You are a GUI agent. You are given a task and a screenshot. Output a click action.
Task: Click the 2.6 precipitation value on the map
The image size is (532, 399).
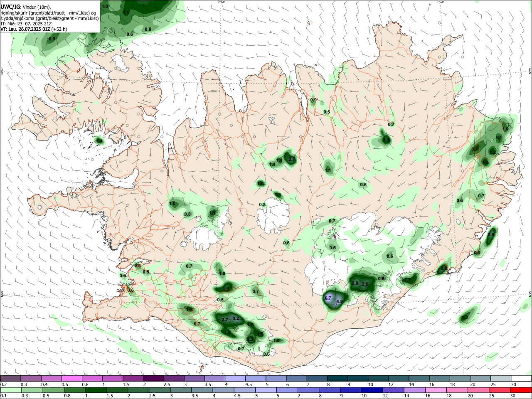pos(365,284)
